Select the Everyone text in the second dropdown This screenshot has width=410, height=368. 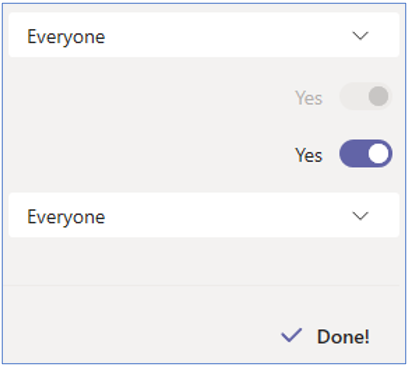coord(66,218)
